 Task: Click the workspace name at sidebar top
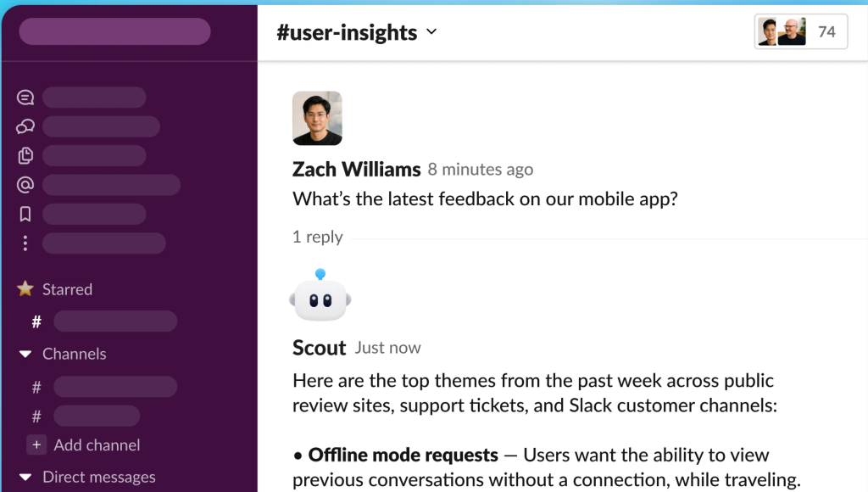click(114, 31)
